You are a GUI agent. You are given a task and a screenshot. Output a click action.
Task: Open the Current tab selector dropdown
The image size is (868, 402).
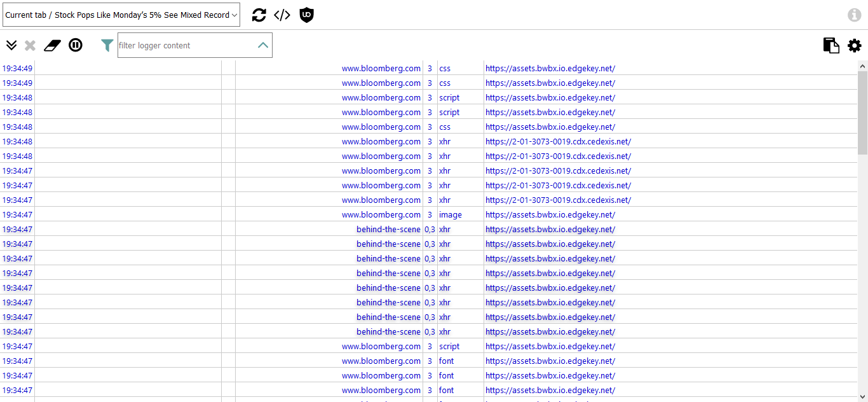coord(121,15)
